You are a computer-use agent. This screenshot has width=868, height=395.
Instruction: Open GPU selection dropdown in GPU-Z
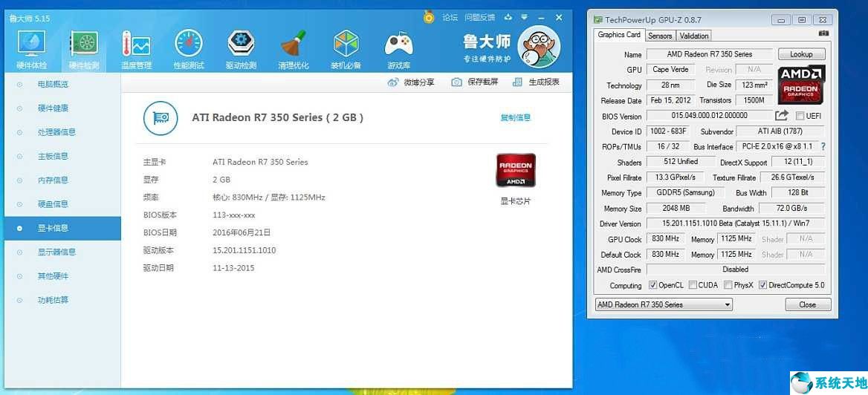[664, 305]
